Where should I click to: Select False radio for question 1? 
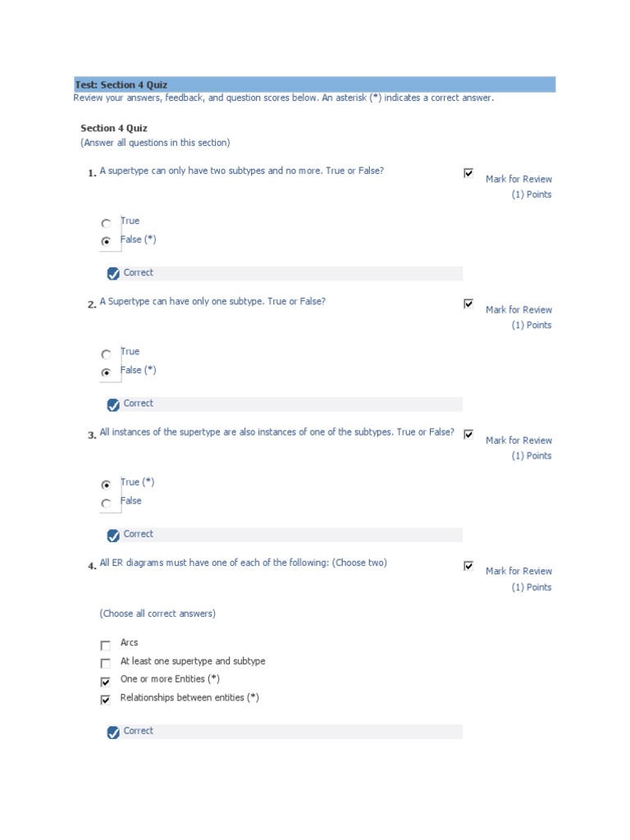click(x=106, y=241)
